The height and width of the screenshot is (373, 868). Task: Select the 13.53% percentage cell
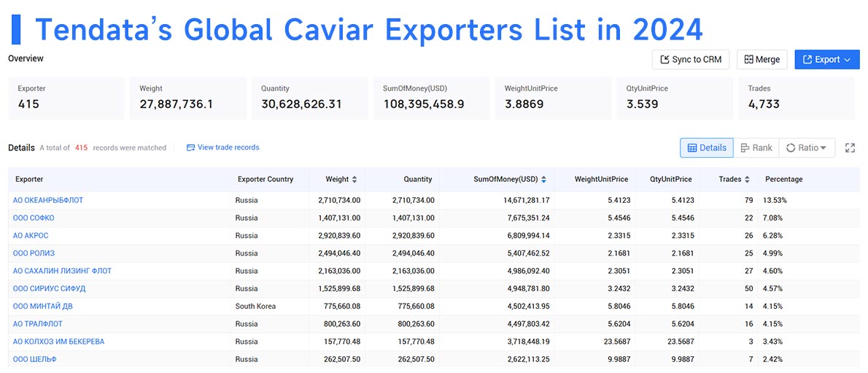776,200
